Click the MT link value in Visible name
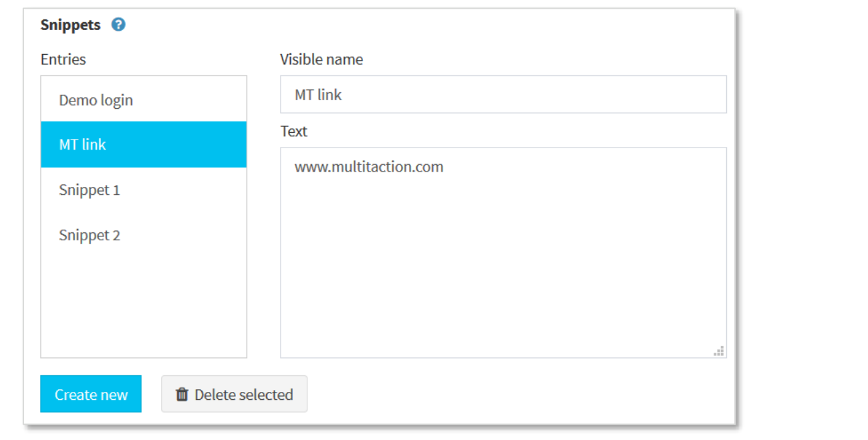 pos(319,94)
